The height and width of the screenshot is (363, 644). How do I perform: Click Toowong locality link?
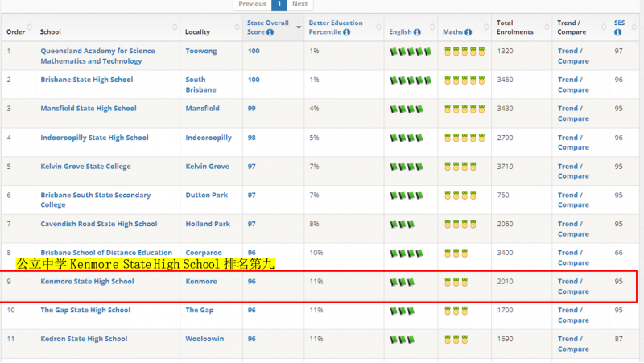point(200,51)
